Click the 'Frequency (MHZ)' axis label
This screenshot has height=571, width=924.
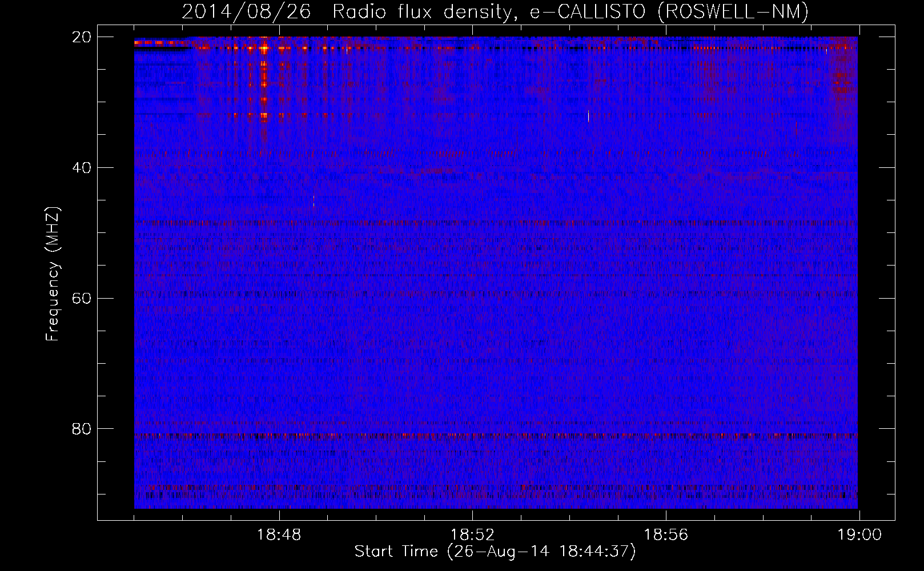coord(53,274)
